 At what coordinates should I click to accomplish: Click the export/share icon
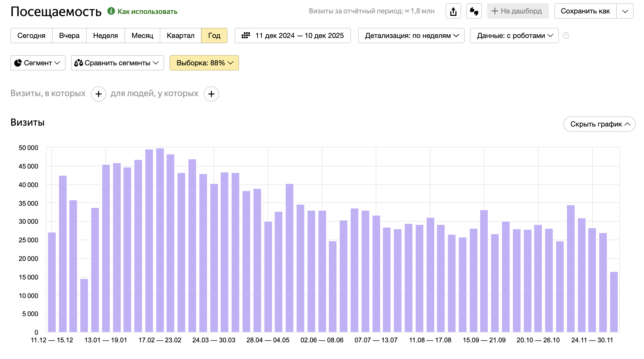453,11
